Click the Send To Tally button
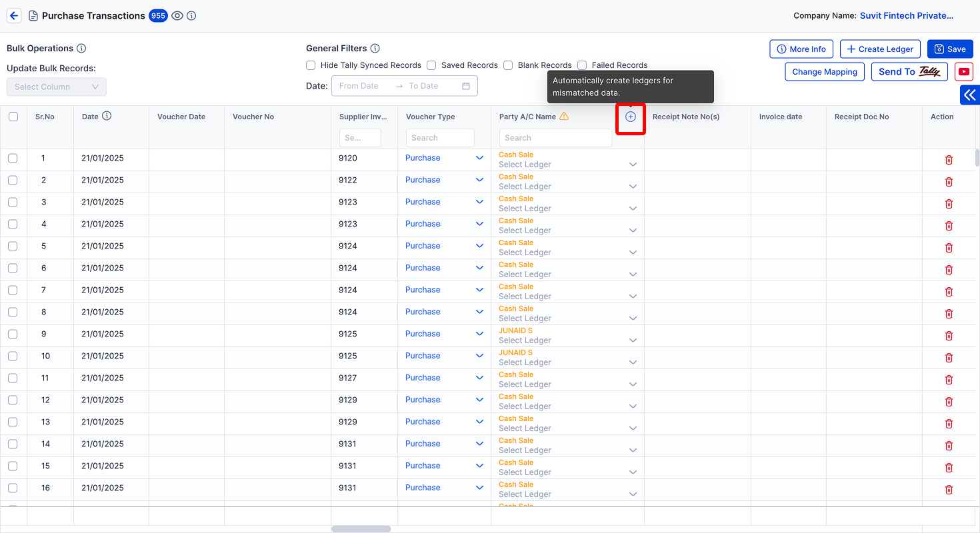980x533 pixels. click(909, 72)
